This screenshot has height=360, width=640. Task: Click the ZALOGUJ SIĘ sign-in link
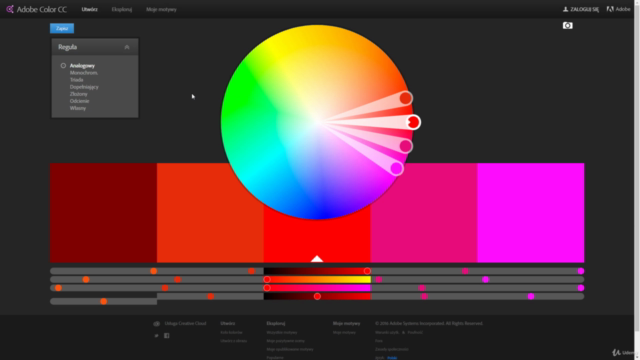pos(584,9)
